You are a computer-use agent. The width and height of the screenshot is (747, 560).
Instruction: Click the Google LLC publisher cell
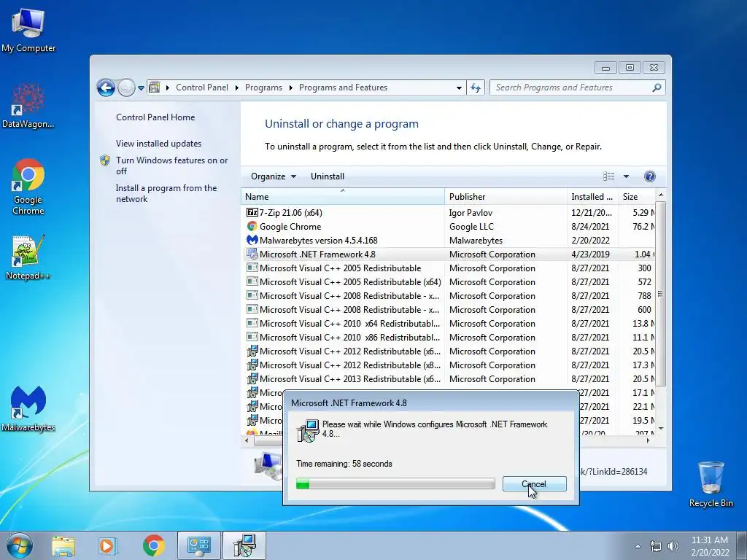click(x=471, y=227)
